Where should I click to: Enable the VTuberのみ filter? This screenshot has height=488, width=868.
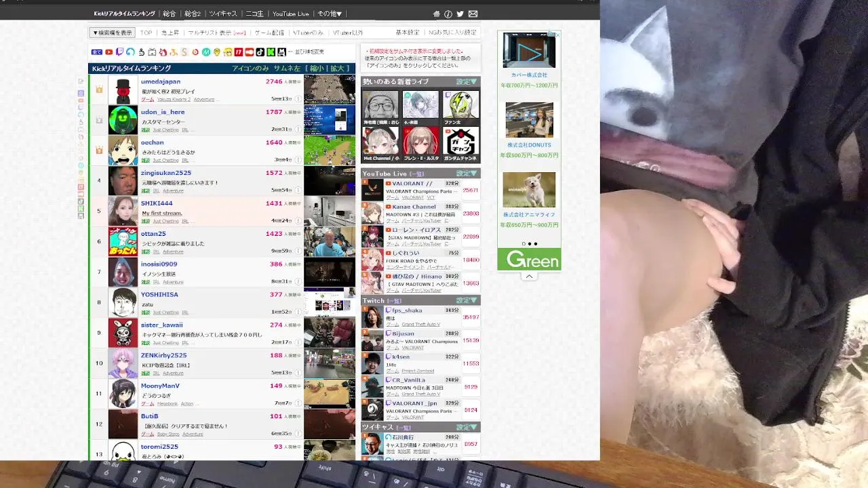[308, 33]
